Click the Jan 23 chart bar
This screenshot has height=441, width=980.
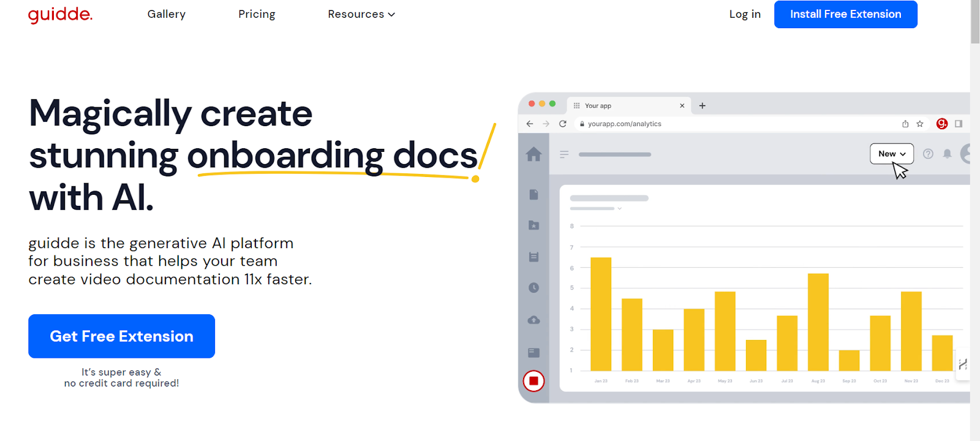tap(601, 314)
